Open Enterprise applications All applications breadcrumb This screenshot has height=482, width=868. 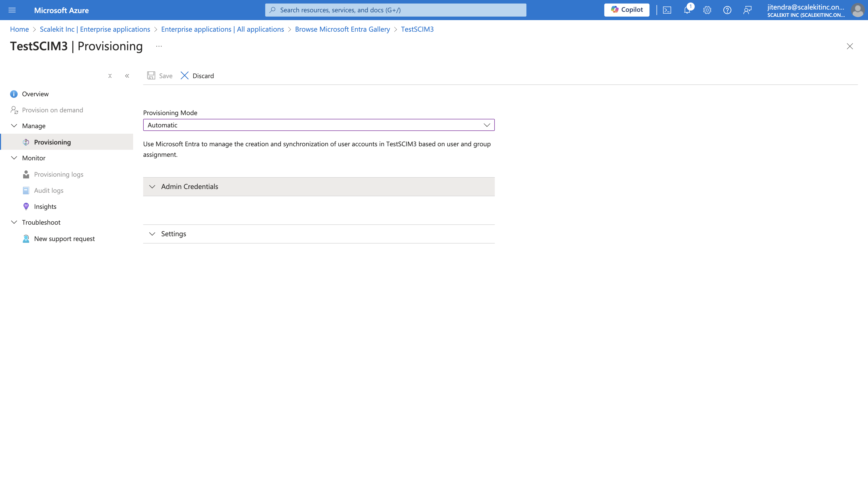(222, 29)
